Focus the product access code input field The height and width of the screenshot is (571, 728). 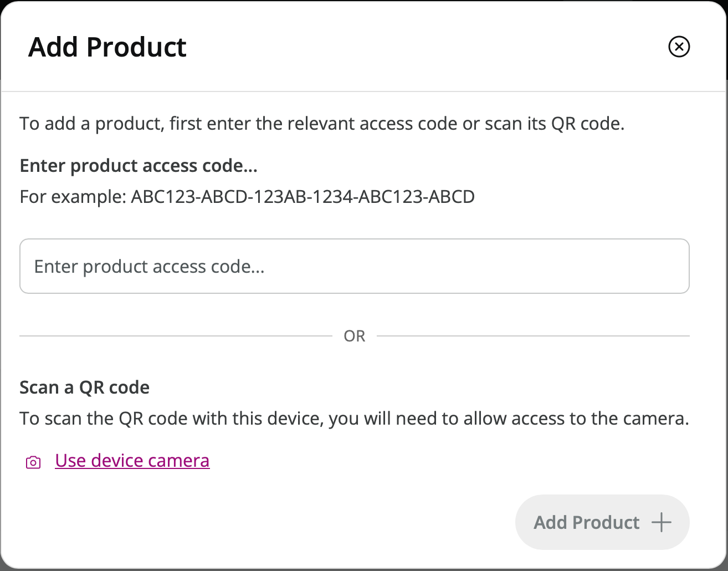point(355,267)
